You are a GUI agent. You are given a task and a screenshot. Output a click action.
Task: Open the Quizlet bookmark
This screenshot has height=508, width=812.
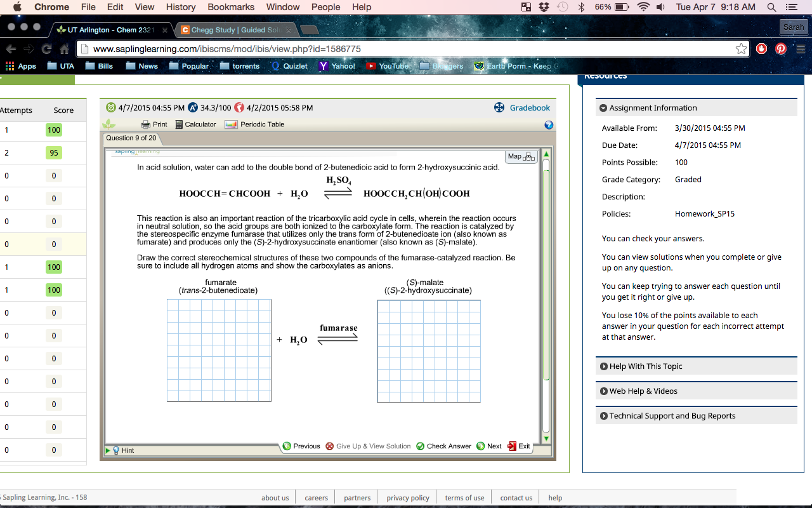click(x=289, y=66)
